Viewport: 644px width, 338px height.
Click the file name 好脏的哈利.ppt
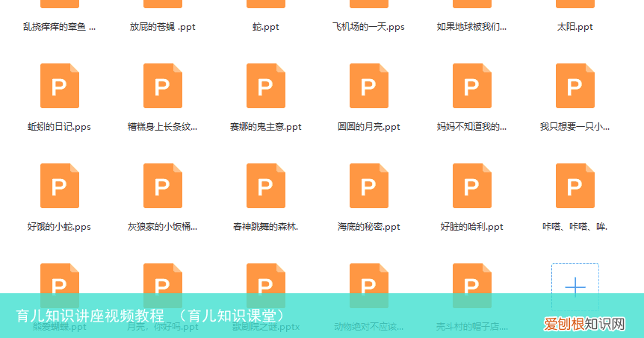pos(472,227)
